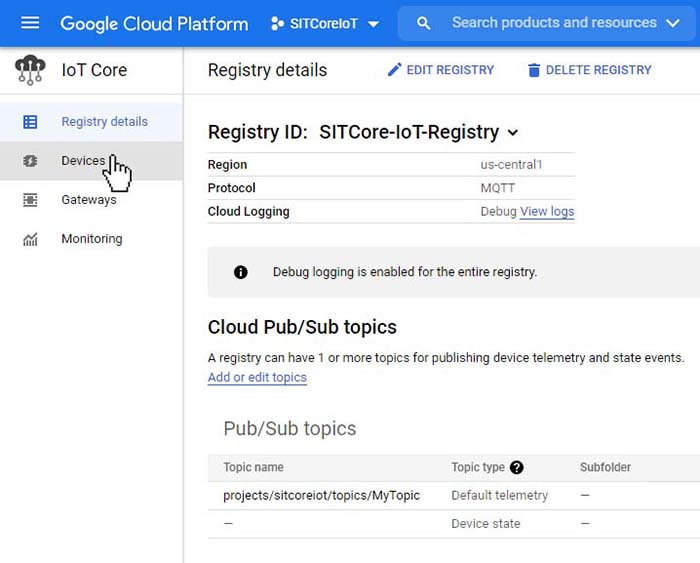Click the Cloud Pub/Sub topics heading
The image size is (700, 563).
302,327
